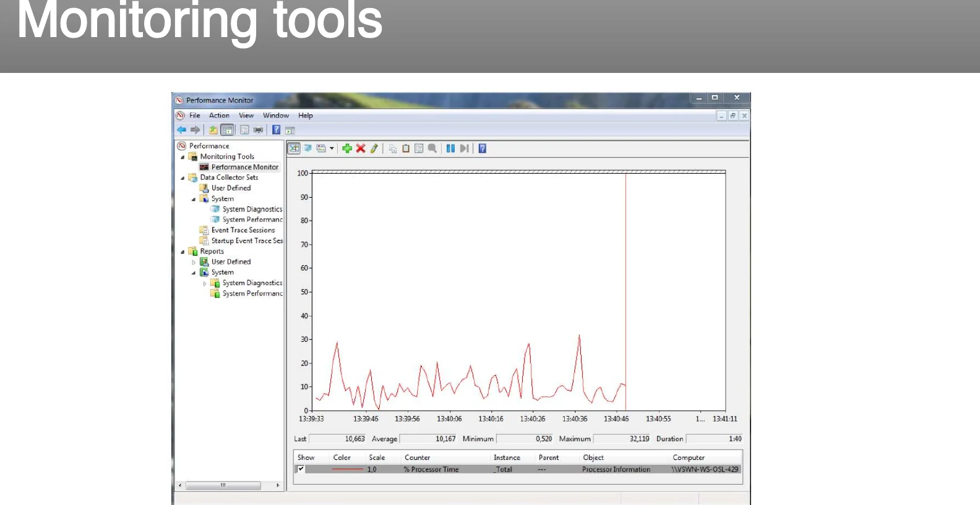Collapse System under Data Collector Sets
The image size is (980, 505).
tap(194, 199)
